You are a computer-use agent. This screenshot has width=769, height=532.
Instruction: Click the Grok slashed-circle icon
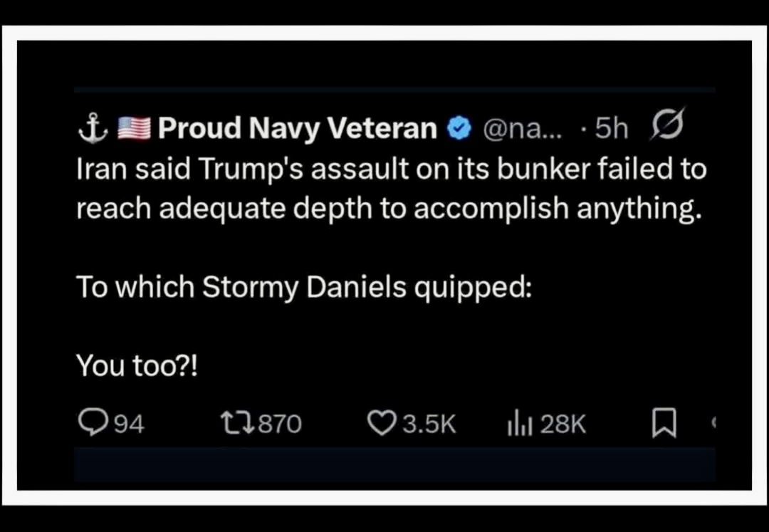pyautogui.click(x=667, y=126)
